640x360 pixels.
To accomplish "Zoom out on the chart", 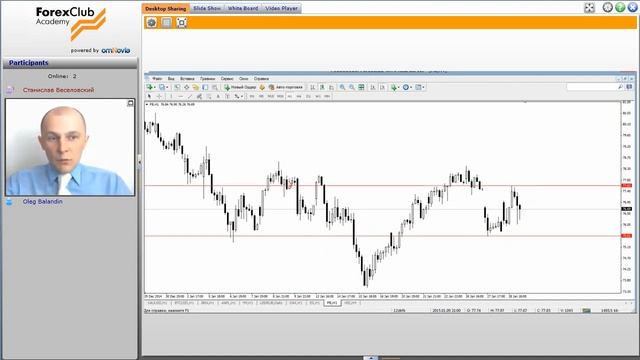I will [352, 87].
